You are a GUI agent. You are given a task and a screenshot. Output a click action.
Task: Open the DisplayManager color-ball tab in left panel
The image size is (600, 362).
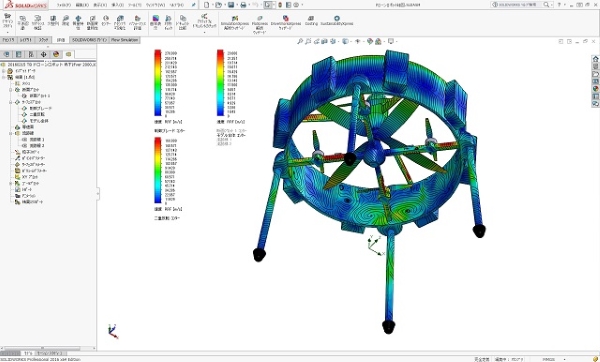[x=56, y=54]
